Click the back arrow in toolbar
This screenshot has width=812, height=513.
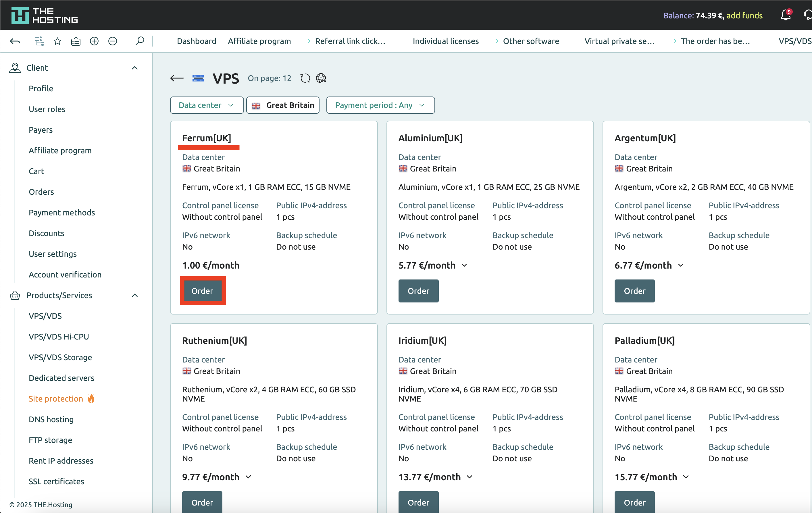click(x=15, y=41)
